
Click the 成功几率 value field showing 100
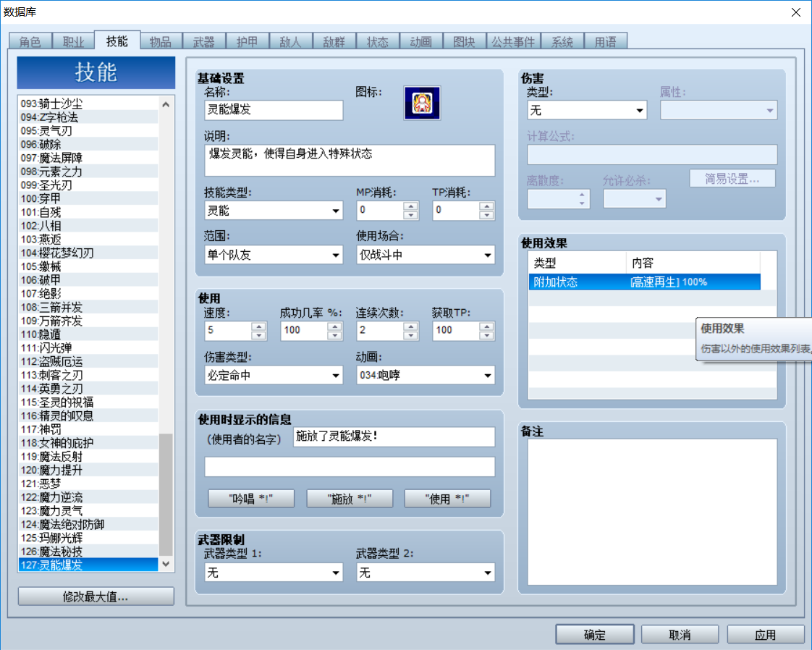tap(304, 331)
